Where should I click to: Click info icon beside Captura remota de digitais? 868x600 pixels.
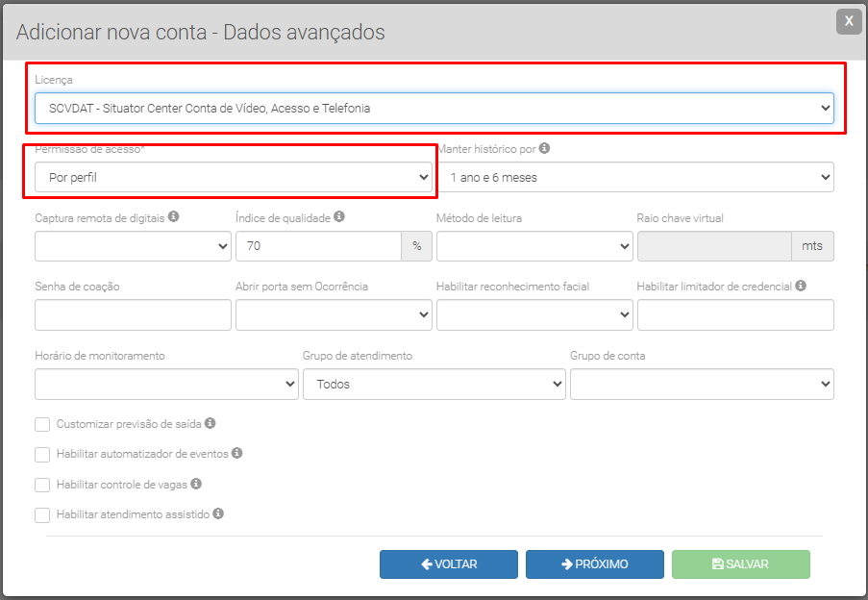pyautogui.click(x=174, y=217)
